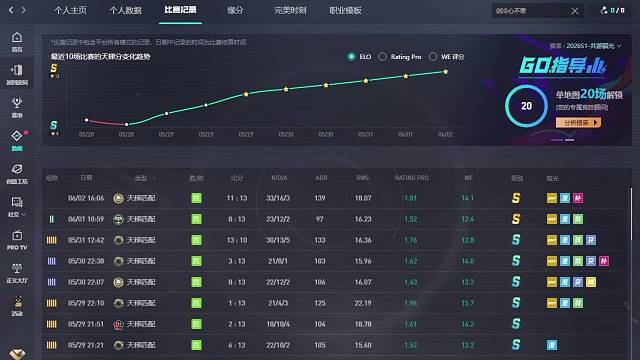Click pink highlight badge on 06/02 16:06 row
This screenshot has width=640, height=360.
click(578, 198)
